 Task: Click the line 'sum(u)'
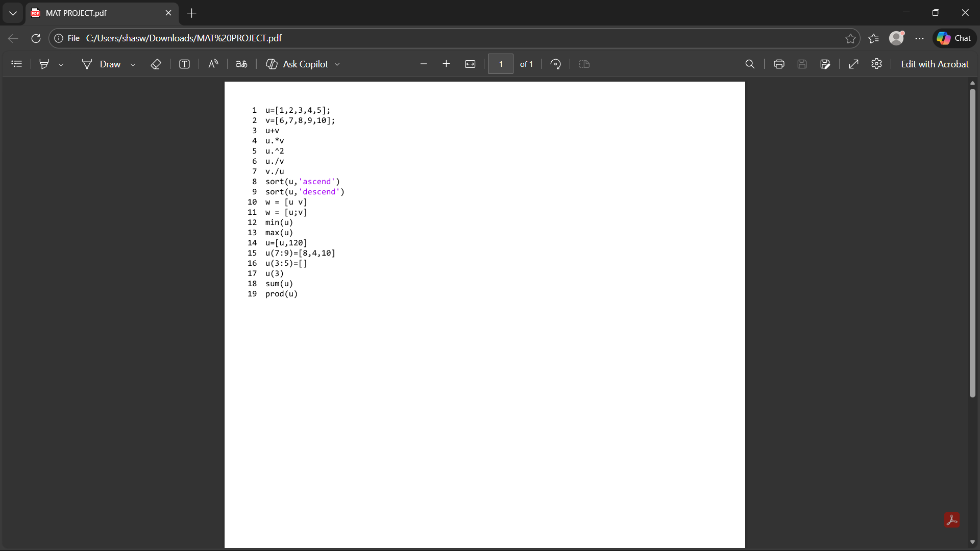tap(279, 284)
